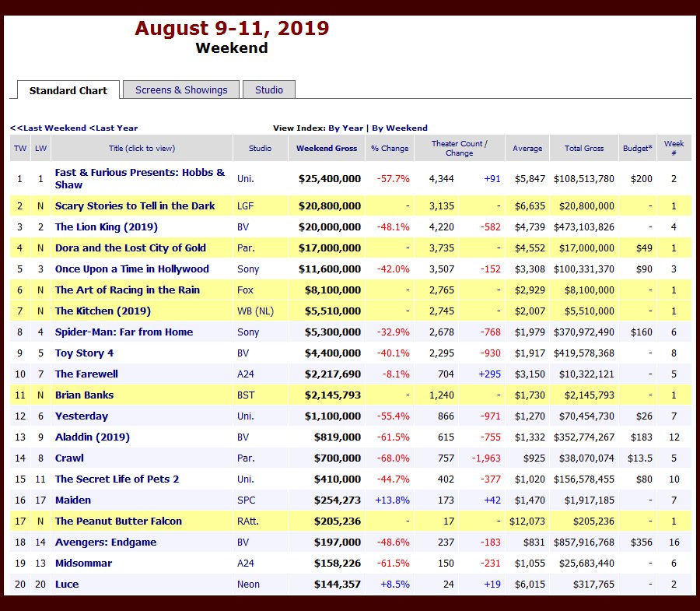
Task: View index By Weekend
Action: [400, 128]
